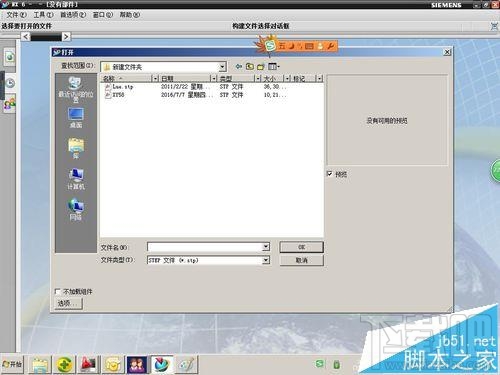
Task: Click the right tab scroll arrow
Action: pos(66,36)
